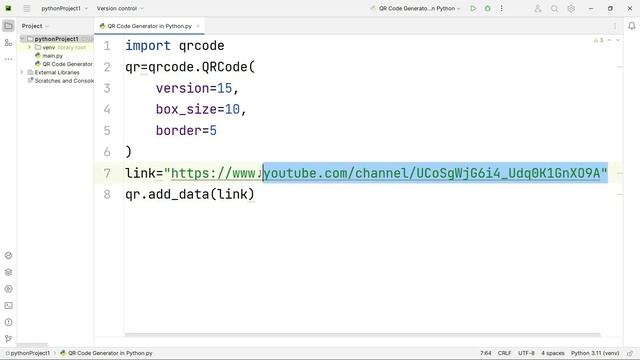The image size is (640, 360).
Task: Start Debug with the bug icon
Action: [487, 8]
